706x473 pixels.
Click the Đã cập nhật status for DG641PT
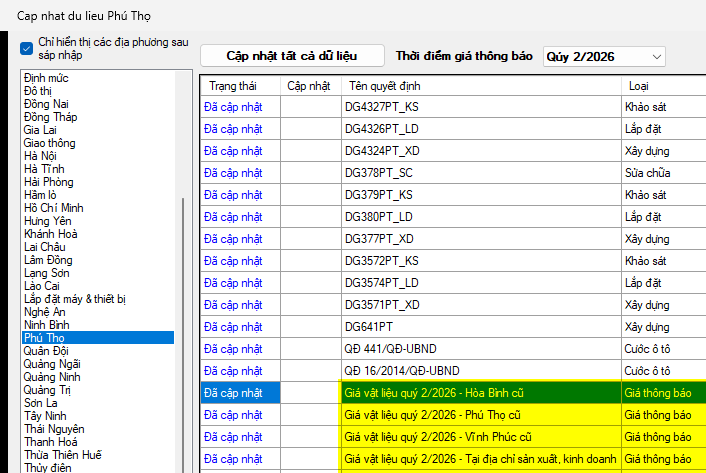(232, 326)
